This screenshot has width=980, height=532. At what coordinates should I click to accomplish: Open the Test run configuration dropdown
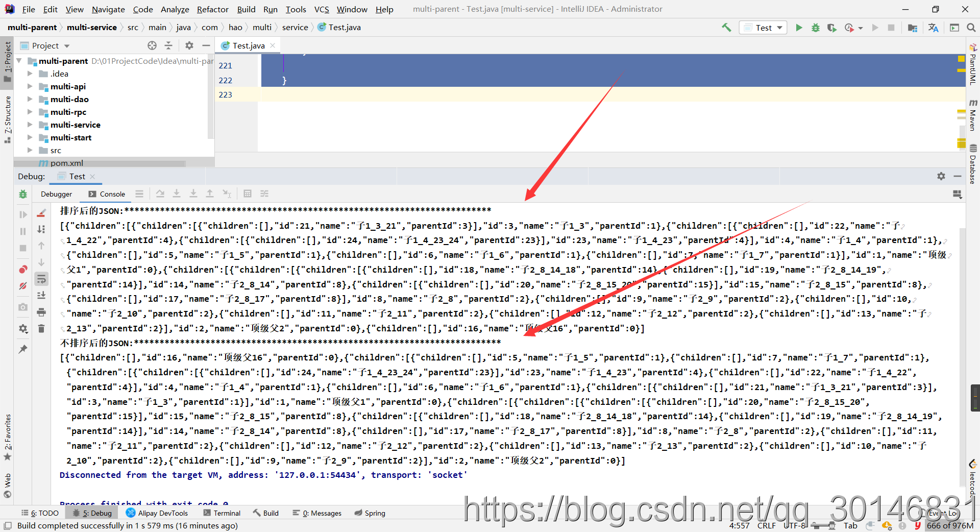coord(763,28)
